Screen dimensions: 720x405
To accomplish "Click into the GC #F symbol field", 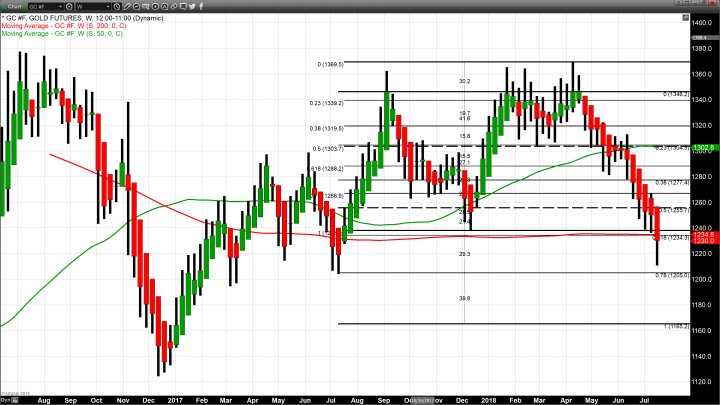I will pos(42,7).
